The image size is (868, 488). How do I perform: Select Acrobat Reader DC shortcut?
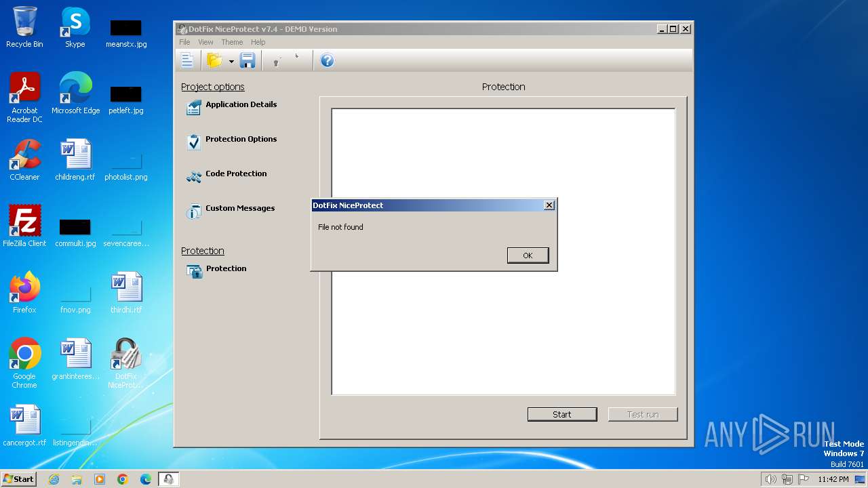24,98
